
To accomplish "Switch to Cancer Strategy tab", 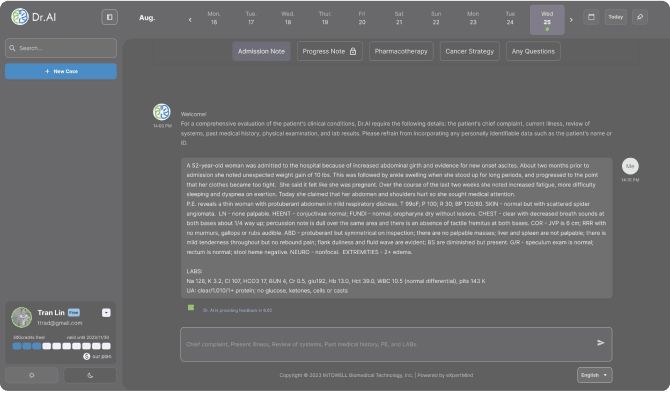I will (470, 51).
